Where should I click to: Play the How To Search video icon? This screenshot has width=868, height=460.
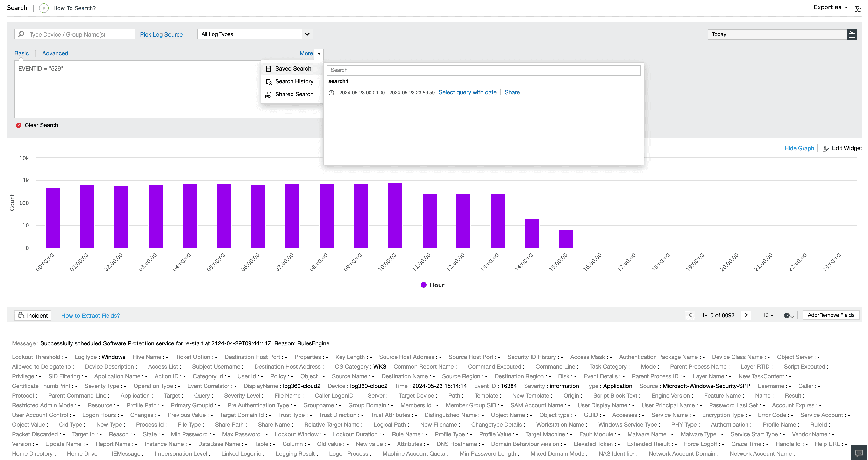43,8
